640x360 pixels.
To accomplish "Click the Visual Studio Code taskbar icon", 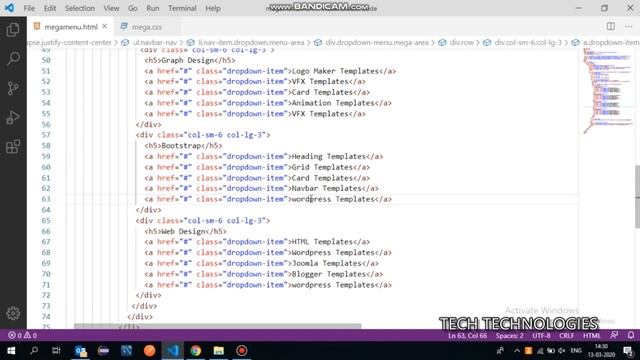I will click(x=173, y=351).
